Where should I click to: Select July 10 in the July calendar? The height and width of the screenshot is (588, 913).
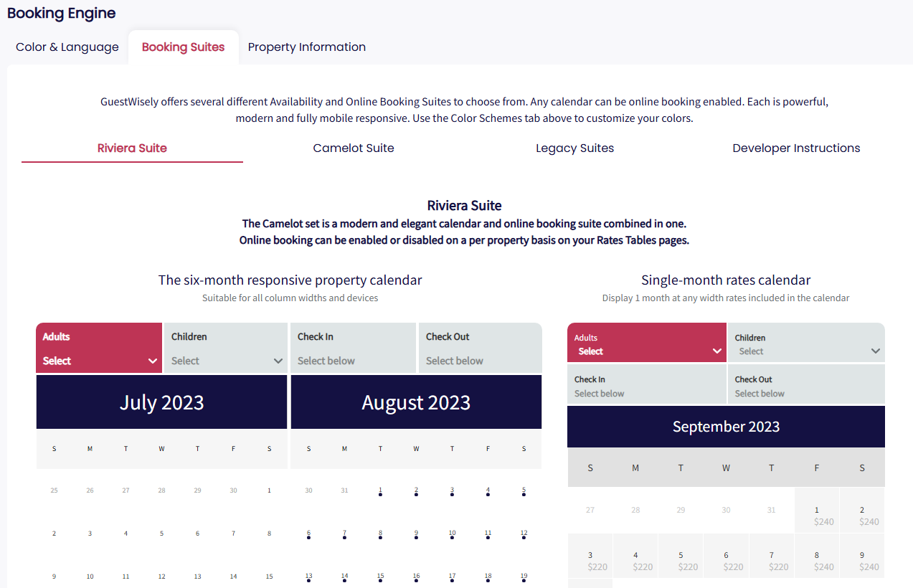coord(90,577)
